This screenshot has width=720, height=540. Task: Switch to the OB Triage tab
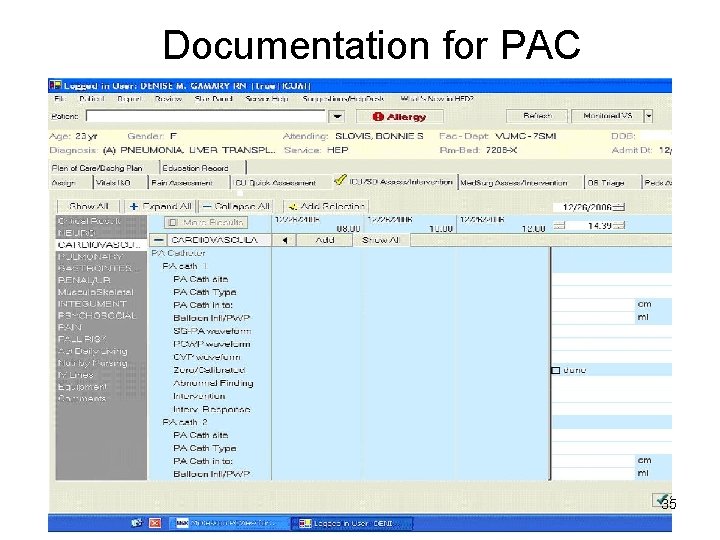pos(611,183)
